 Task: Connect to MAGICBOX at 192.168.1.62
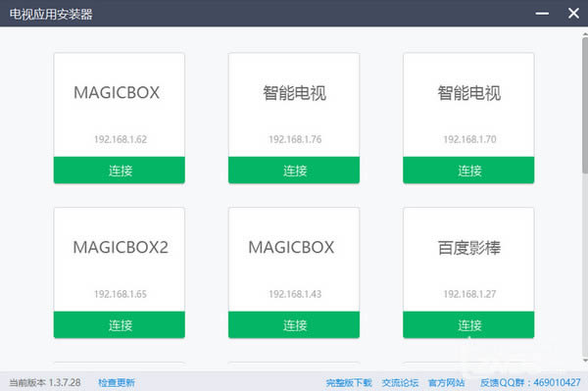(120, 171)
